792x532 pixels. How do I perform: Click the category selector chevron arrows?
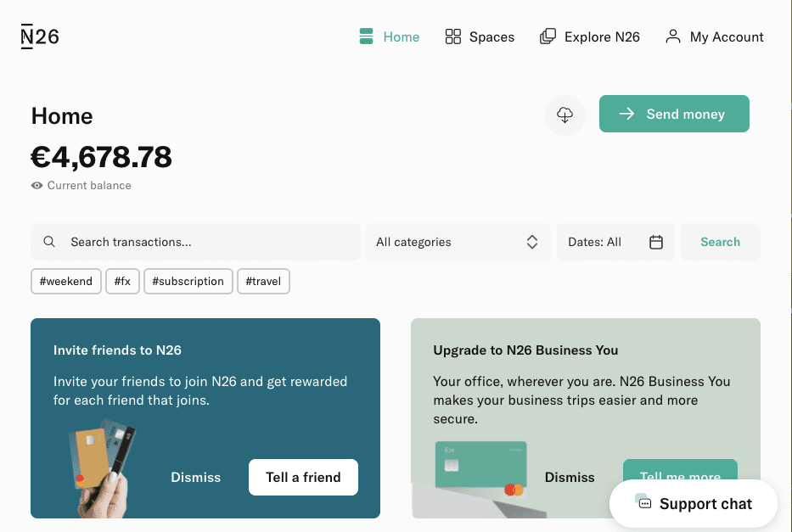click(x=532, y=242)
